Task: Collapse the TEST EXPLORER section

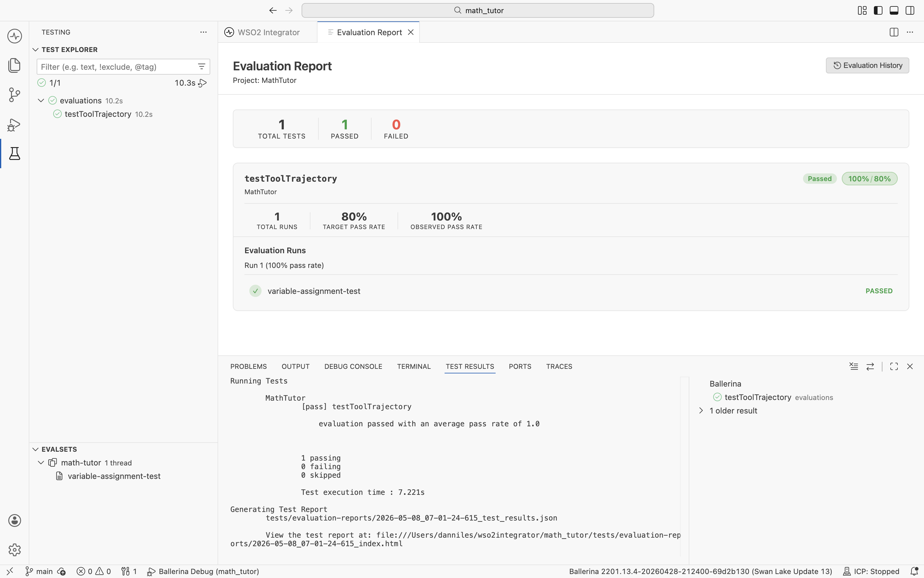Action: click(35, 50)
